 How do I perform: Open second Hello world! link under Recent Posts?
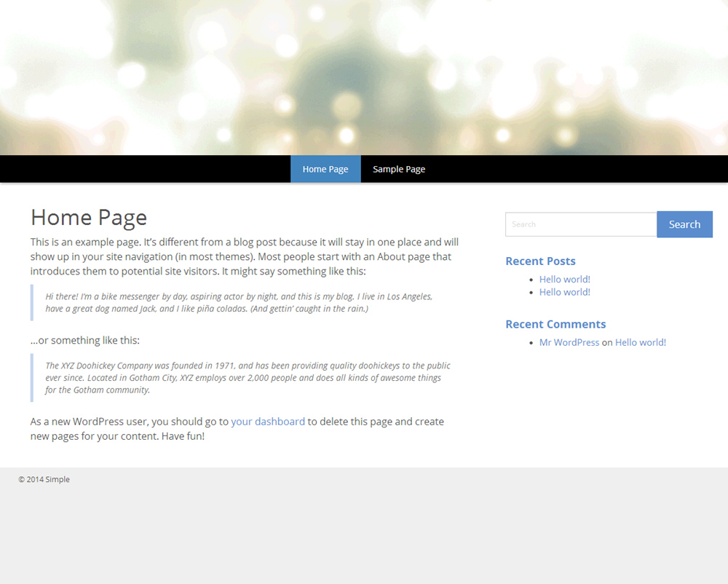click(564, 292)
